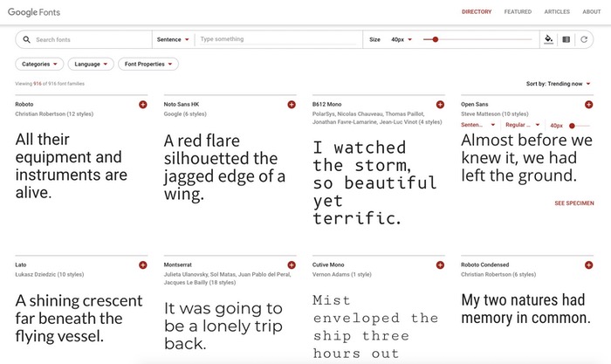Click See Specimen link for Open Sans

tap(574, 203)
